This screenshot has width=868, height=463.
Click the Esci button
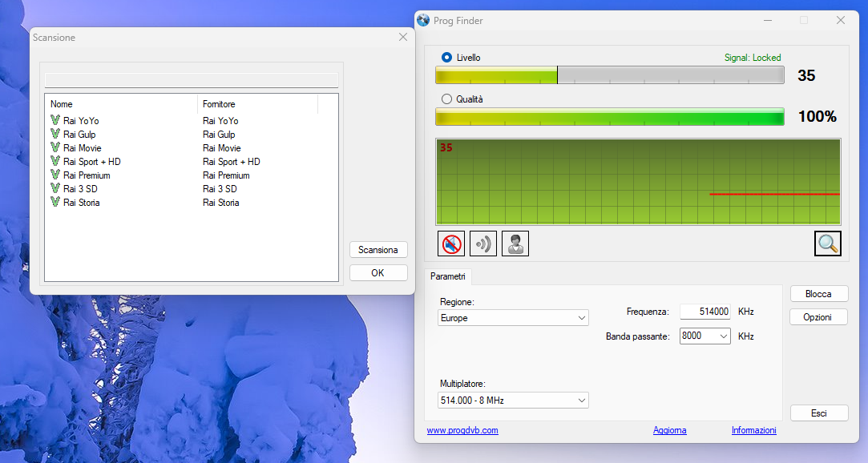819,413
